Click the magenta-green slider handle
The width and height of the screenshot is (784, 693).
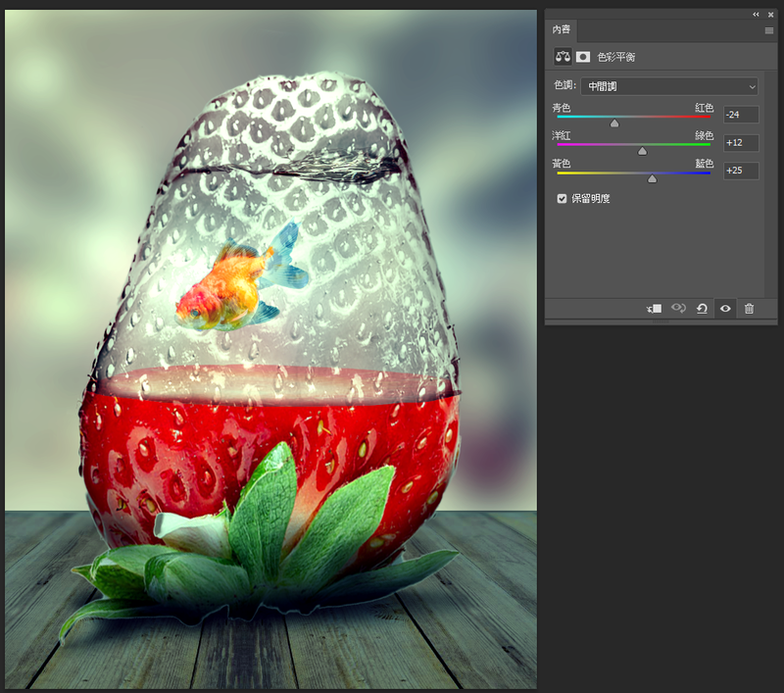click(x=643, y=151)
